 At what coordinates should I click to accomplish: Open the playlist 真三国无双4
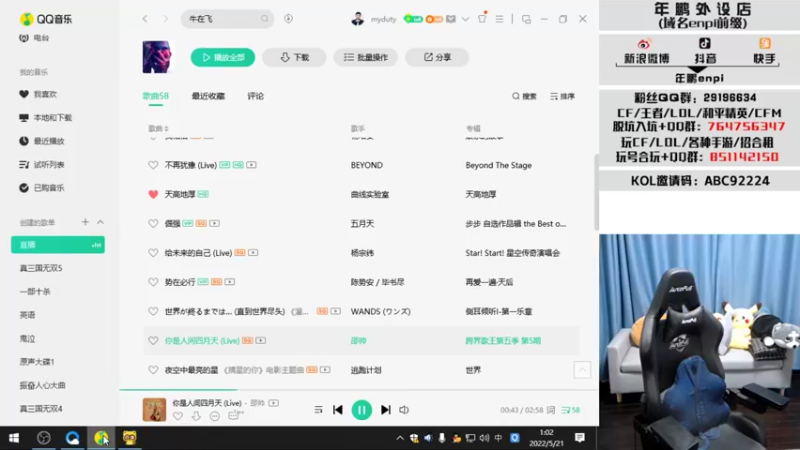point(41,409)
